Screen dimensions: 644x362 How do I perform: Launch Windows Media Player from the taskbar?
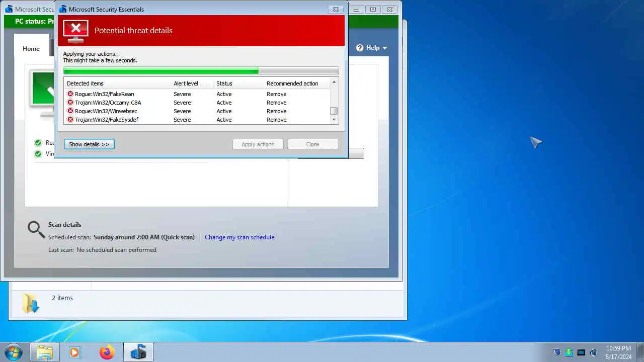[75, 352]
